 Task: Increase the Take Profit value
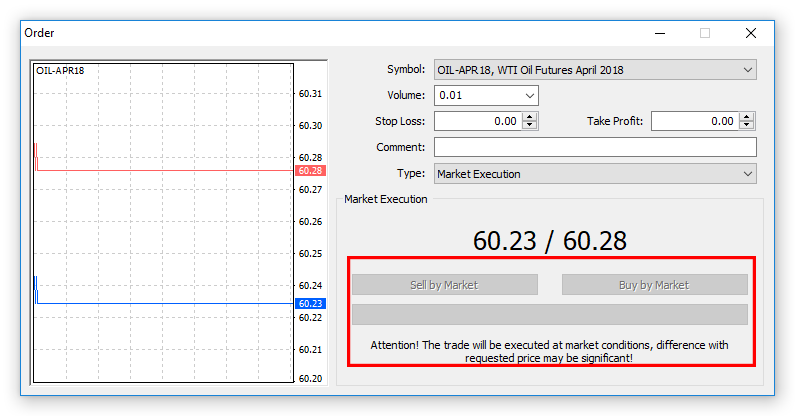pos(746,117)
